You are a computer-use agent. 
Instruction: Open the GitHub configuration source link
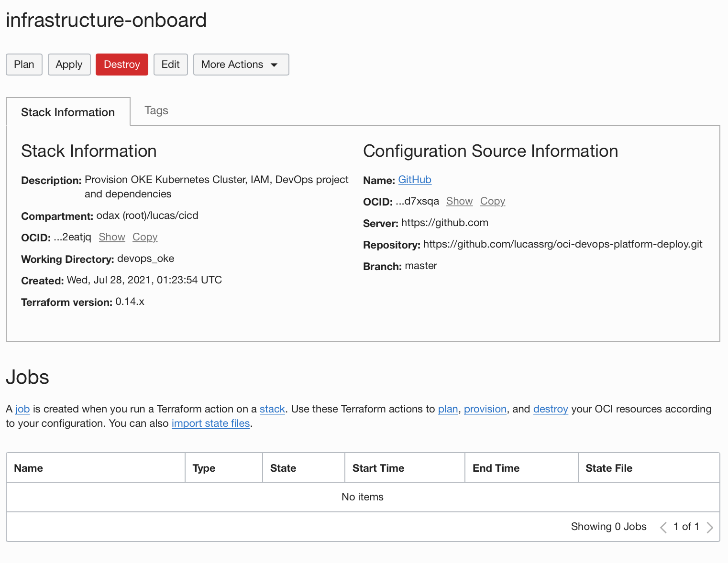coord(415,180)
